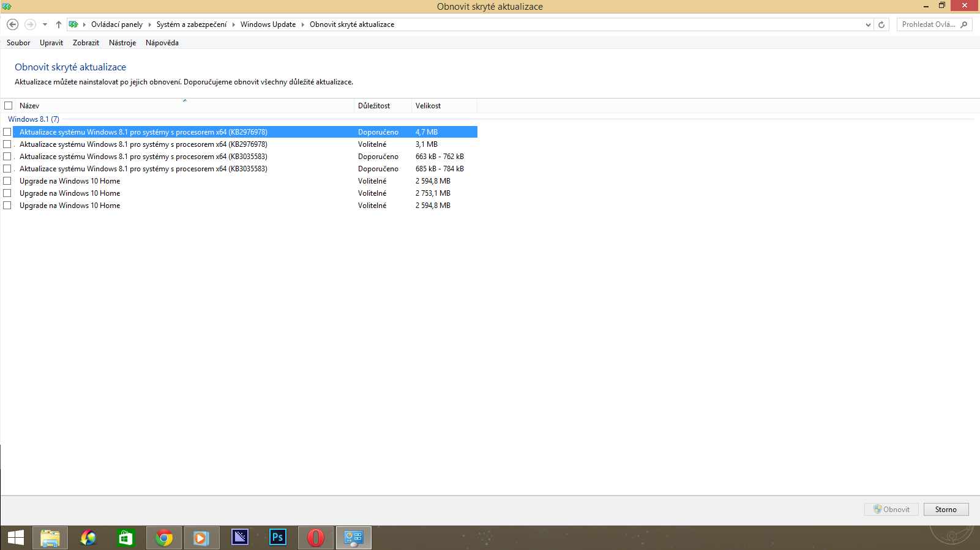Expand the arrow after Windows Update breadcrumb
The height and width of the screenshot is (550, 980).
302,24
